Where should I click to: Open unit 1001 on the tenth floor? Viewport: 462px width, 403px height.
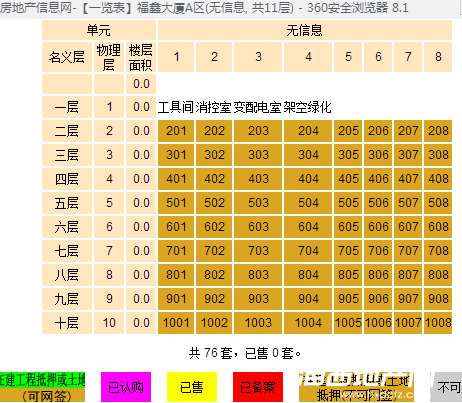[176, 323]
